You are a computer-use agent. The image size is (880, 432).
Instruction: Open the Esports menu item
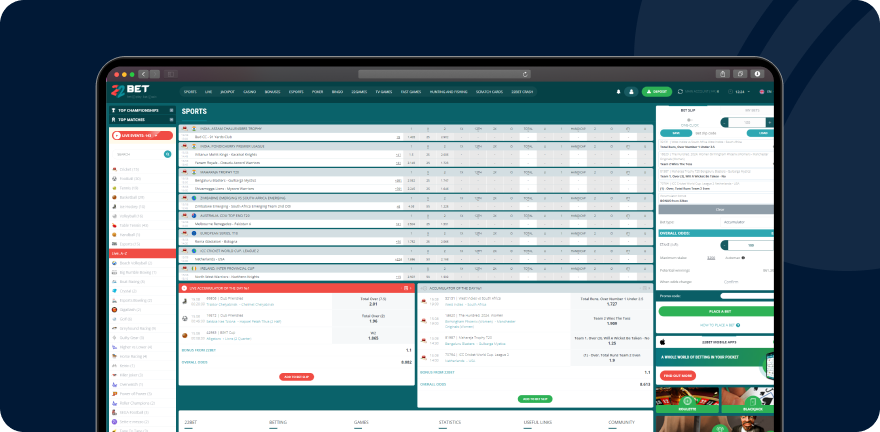click(x=296, y=91)
